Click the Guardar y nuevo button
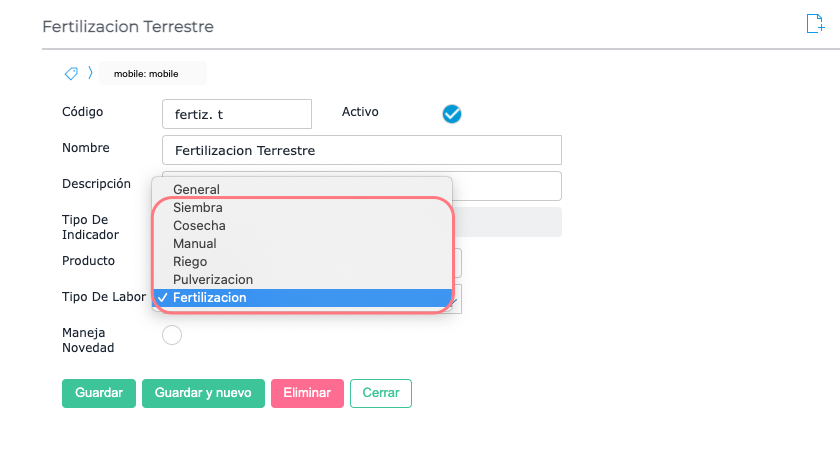Viewport: 840px width, 457px height. point(203,393)
